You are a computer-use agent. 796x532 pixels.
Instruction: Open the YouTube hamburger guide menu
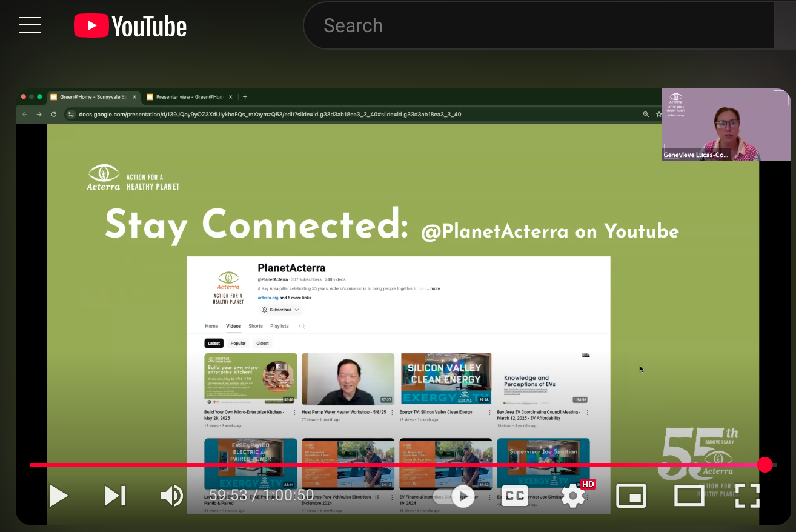30,25
